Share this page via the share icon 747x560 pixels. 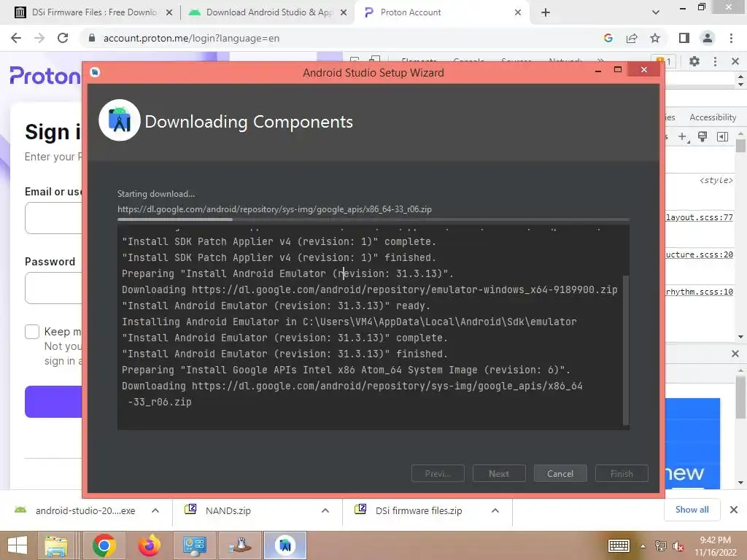pyautogui.click(x=632, y=38)
